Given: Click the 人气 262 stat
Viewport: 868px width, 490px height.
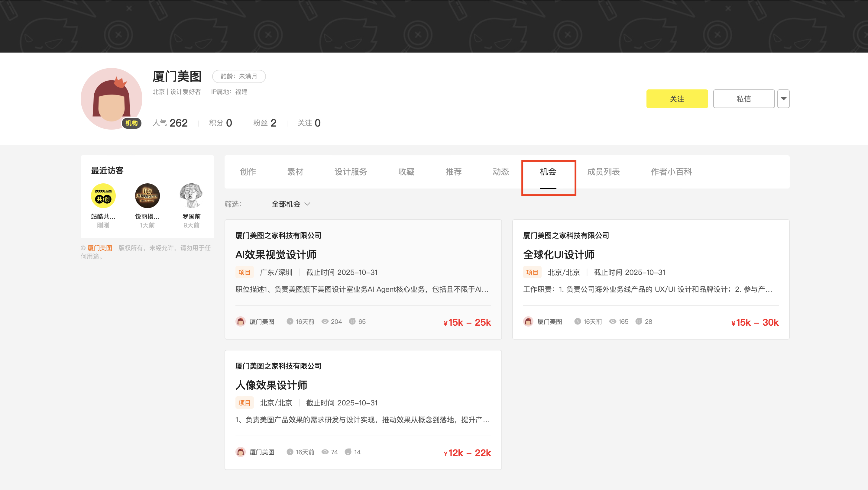Looking at the screenshot, I should click(x=170, y=123).
